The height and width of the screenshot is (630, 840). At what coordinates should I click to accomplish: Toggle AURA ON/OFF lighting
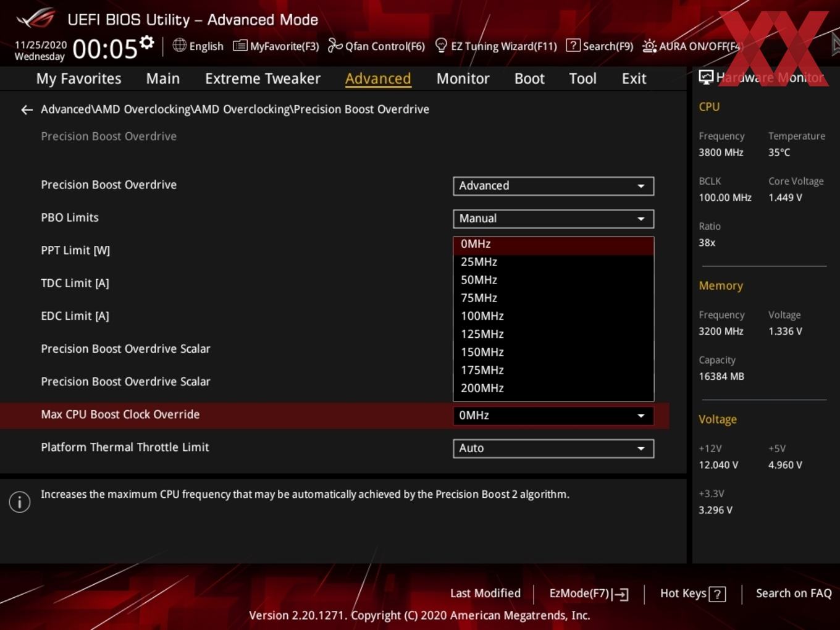point(691,46)
